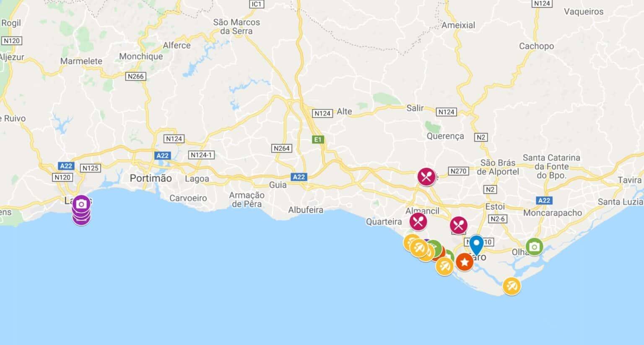The width and height of the screenshot is (644, 345).
Task: Open the beach umbrella marker left of the star
Action: point(444,266)
